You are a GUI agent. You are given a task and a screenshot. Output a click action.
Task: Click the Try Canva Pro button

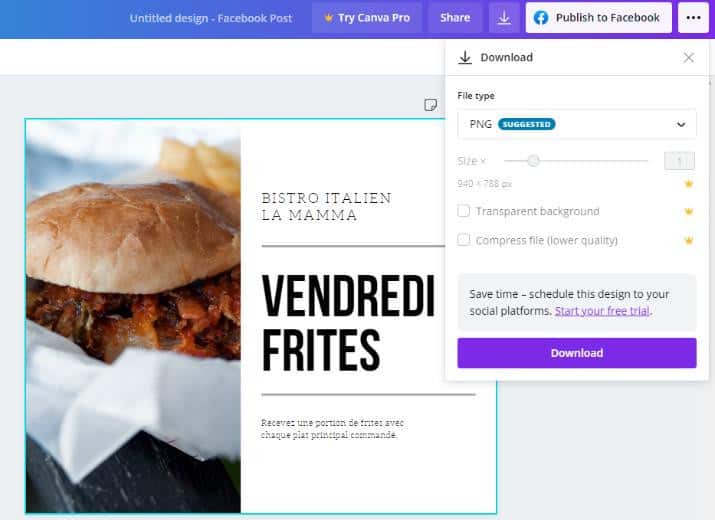367,18
